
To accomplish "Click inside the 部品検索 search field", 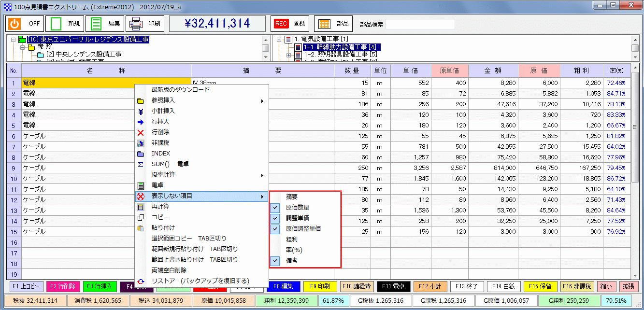I will pyautogui.click(x=419, y=23).
